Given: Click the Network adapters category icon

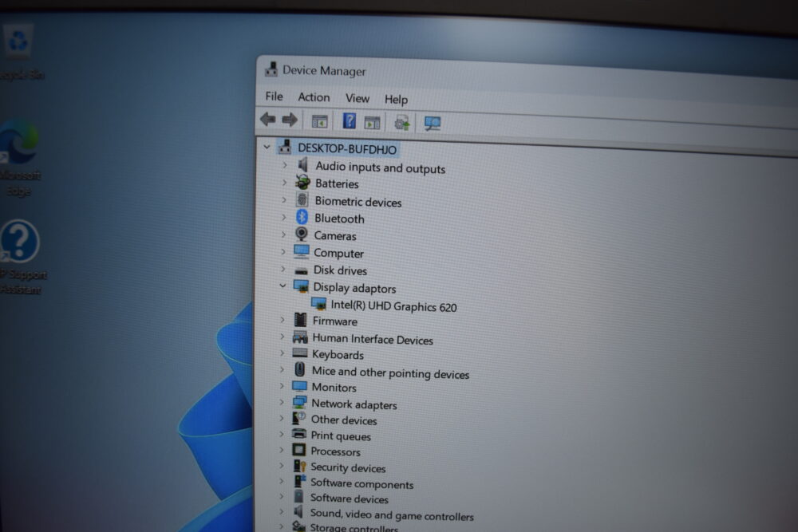Looking at the screenshot, I should point(300,402).
